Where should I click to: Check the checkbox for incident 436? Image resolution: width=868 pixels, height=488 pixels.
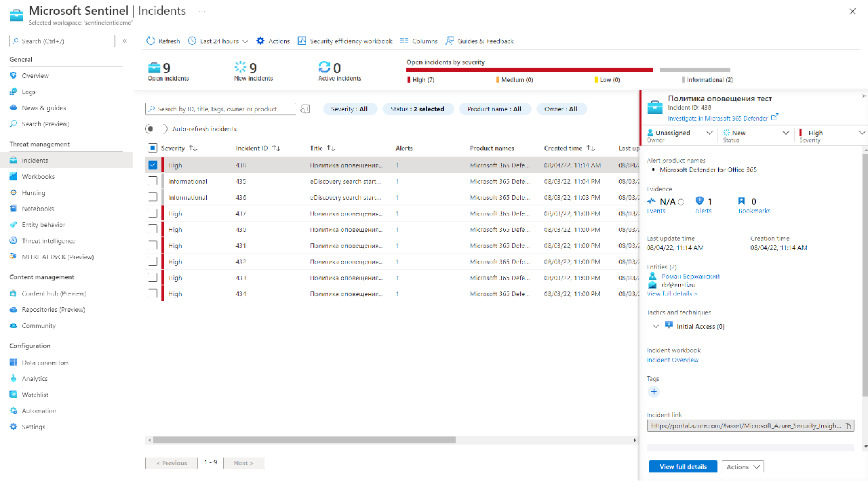pyautogui.click(x=153, y=197)
